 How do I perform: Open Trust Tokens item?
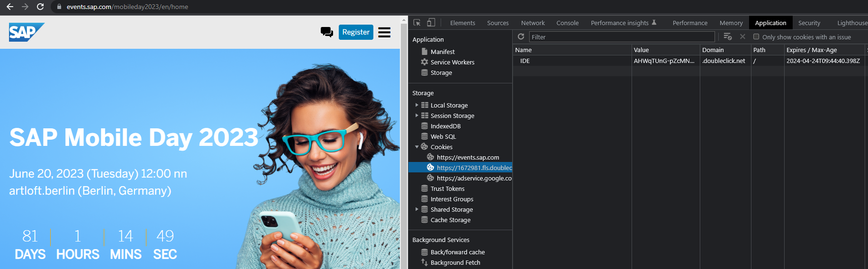pos(447,188)
